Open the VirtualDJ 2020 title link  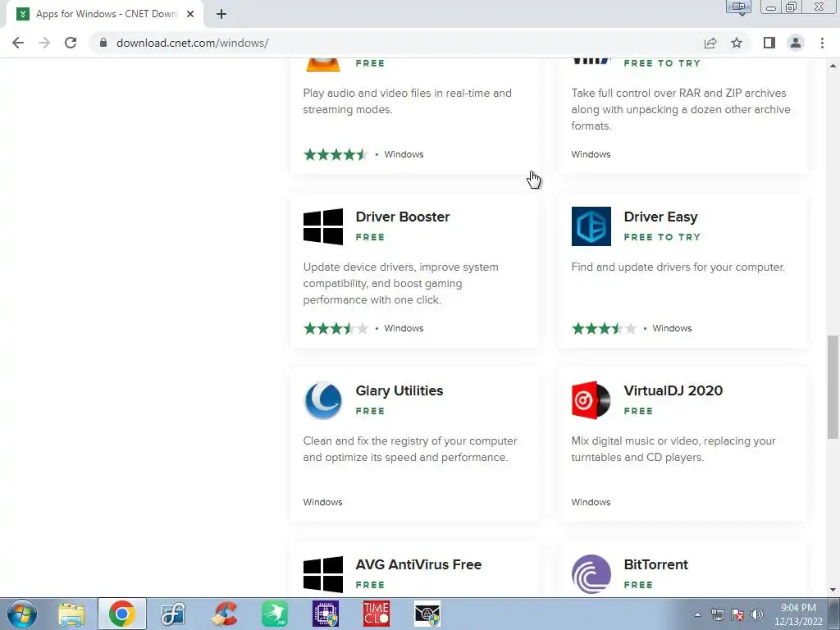click(x=673, y=390)
